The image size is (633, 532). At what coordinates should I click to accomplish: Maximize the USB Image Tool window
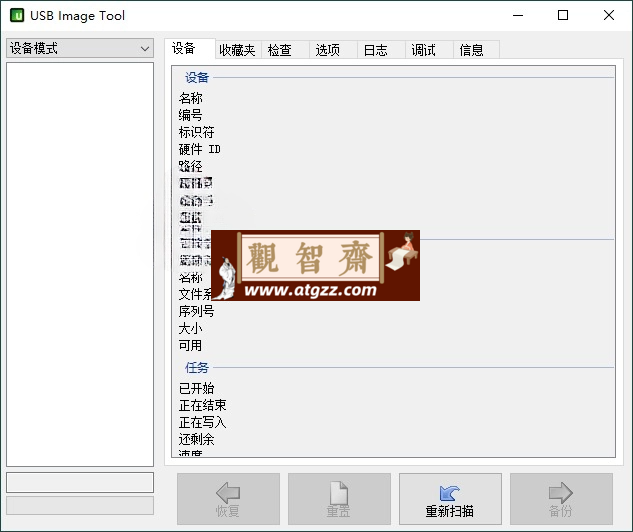coord(563,15)
